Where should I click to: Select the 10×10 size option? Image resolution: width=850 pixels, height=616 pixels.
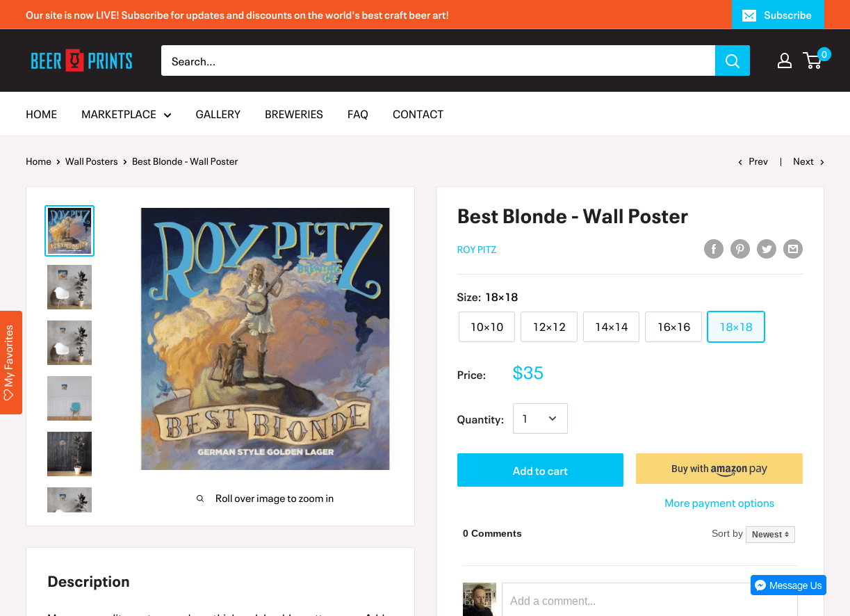click(487, 327)
